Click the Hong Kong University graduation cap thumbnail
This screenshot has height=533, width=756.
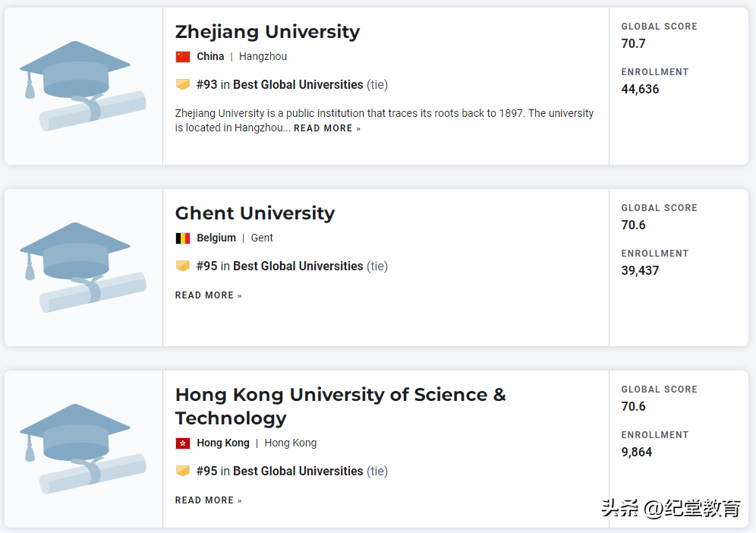coord(83,449)
